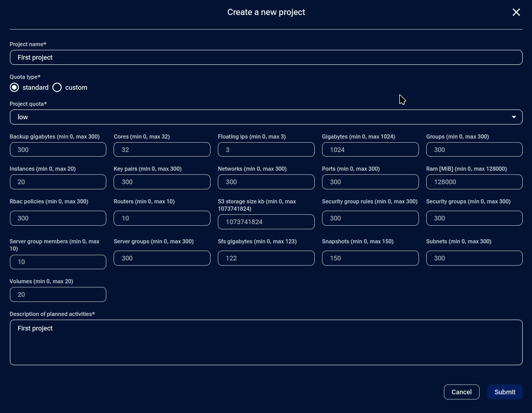
Task: Click the Routers field showing 10
Action: 162,218
